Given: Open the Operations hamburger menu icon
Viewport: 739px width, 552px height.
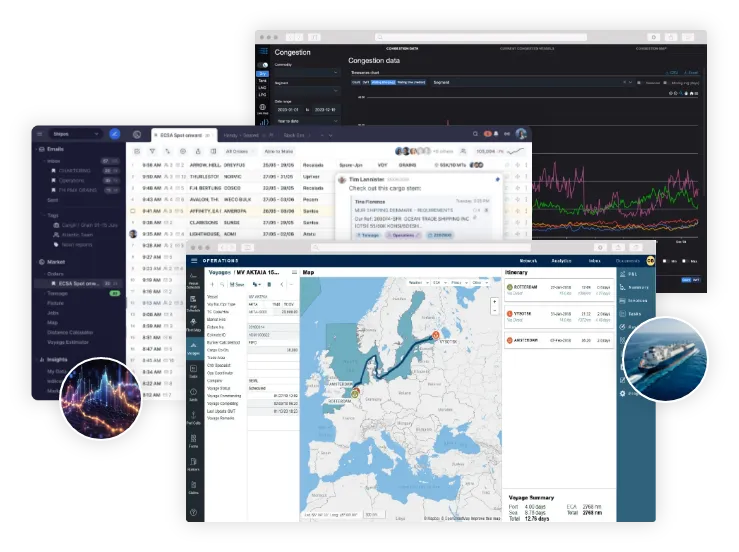Looking at the screenshot, I should (x=193, y=259).
